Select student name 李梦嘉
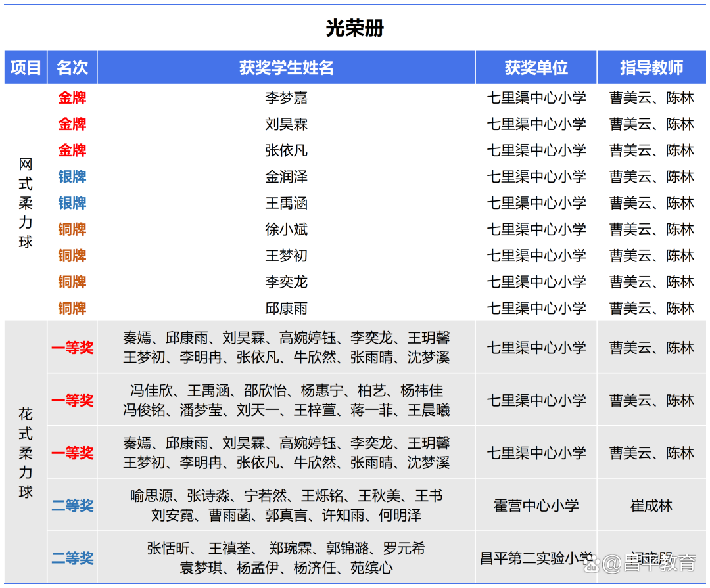Image resolution: width=710 pixels, height=588 pixels. [286, 98]
